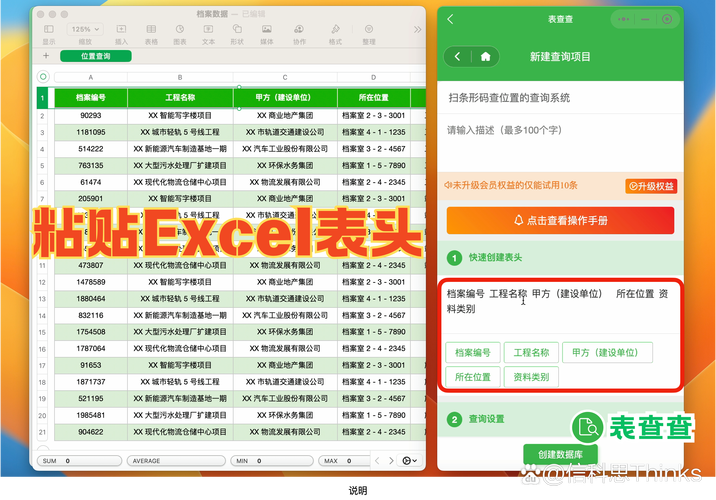Screen dimensions: 716x500
Task: Click the pasted header text input area
Action: (560, 307)
